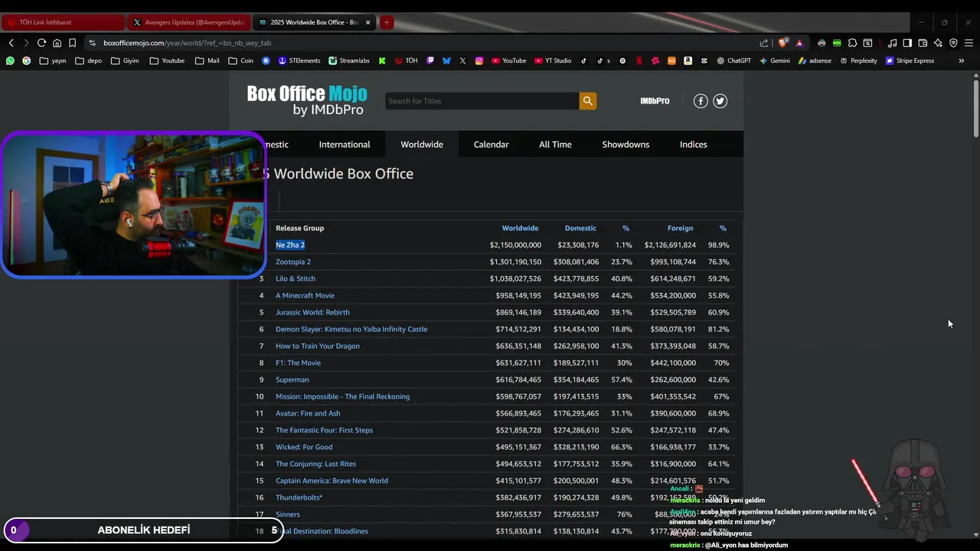The image size is (980, 551).
Task: Expand the yayın bookmarks folder
Action: [53, 60]
